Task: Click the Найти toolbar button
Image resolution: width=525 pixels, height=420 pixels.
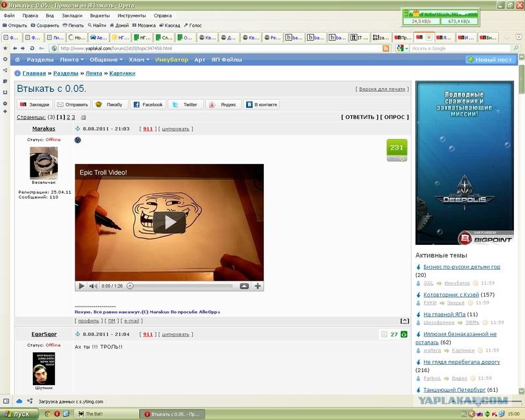Action: [x=96, y=25]
